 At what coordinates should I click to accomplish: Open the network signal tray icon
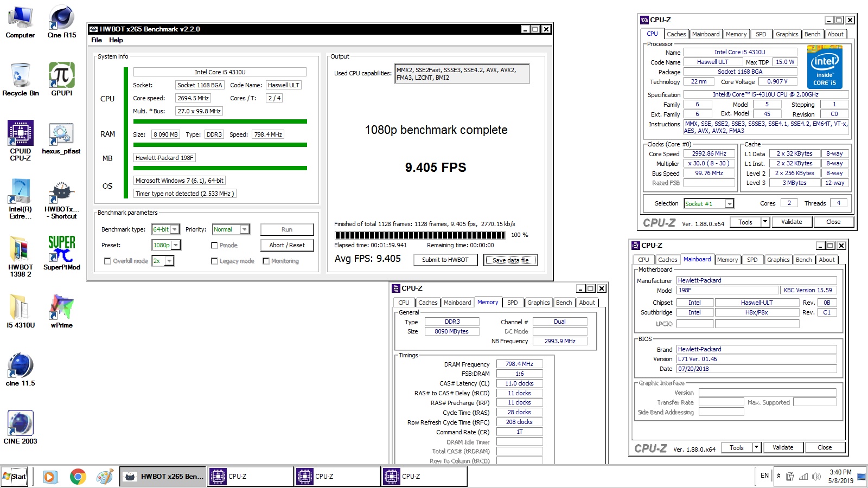pyautogui.click(x=803, y=477)
